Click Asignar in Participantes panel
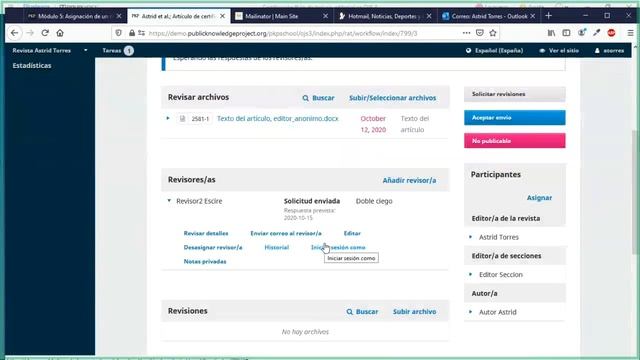 [x=539, y=198]
